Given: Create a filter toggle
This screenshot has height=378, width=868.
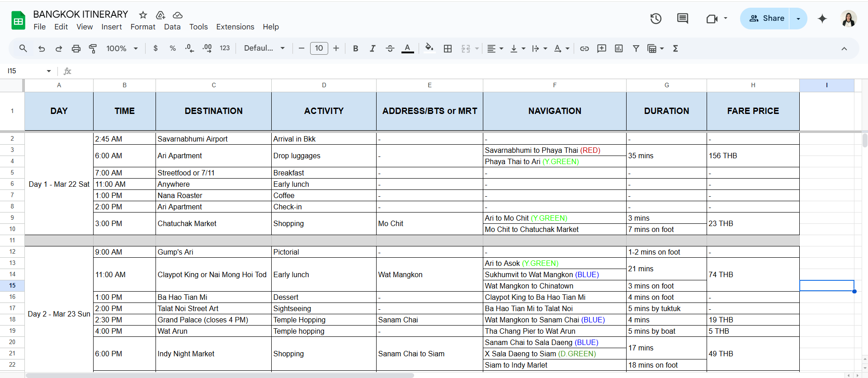Looking at the screenshot, I should pos(636,48).
